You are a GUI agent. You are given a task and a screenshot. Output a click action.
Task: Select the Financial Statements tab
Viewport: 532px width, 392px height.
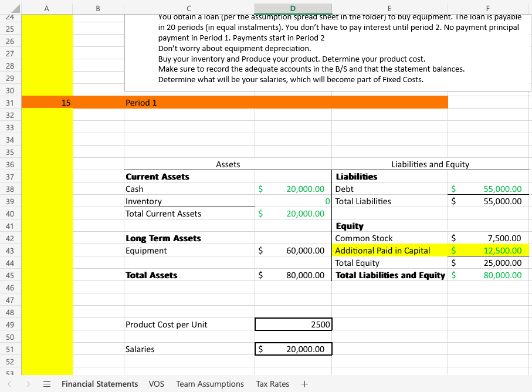(100, 384)
